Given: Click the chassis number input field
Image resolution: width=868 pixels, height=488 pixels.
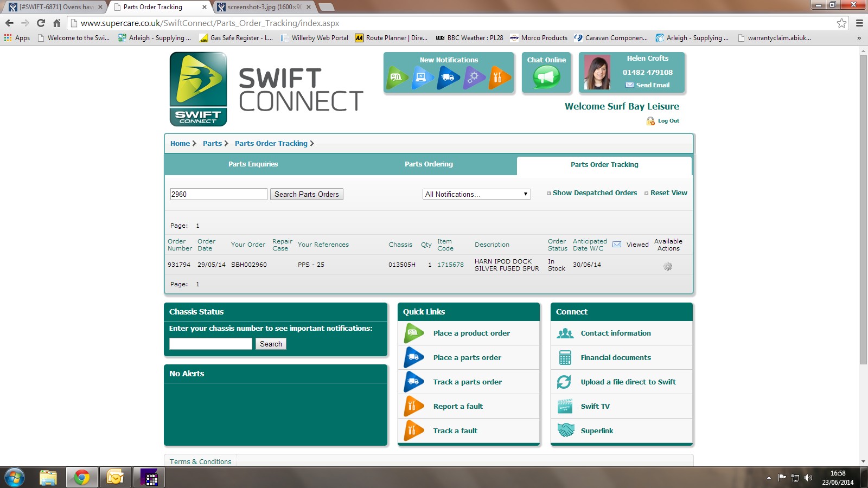Looking at the screenshot, I should [x=210, y=344].
